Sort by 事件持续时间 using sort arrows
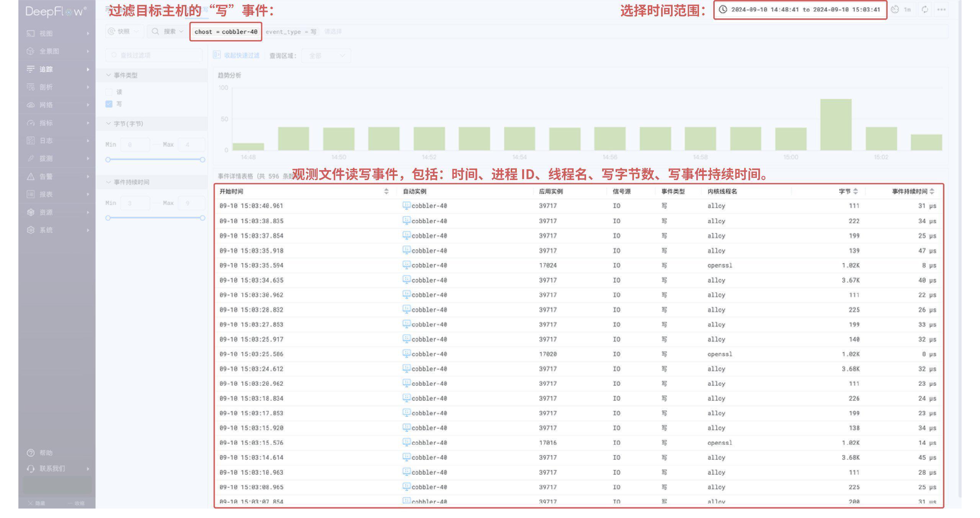This screenshot has width=980, height=518. pos(932,191)
